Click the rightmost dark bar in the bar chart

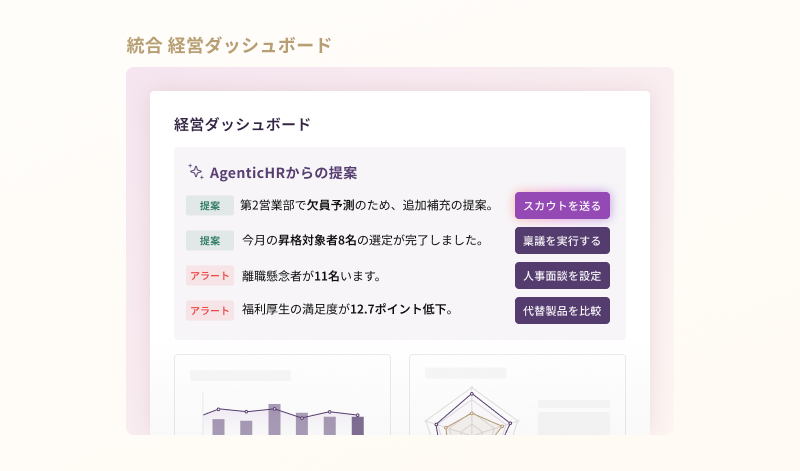(358, 425)
